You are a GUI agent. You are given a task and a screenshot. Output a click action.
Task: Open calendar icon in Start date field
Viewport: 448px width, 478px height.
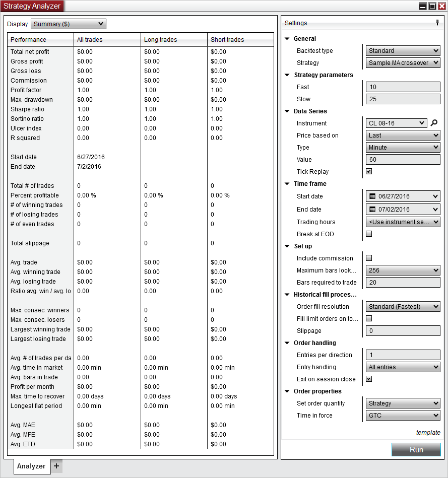coord(372,196)
